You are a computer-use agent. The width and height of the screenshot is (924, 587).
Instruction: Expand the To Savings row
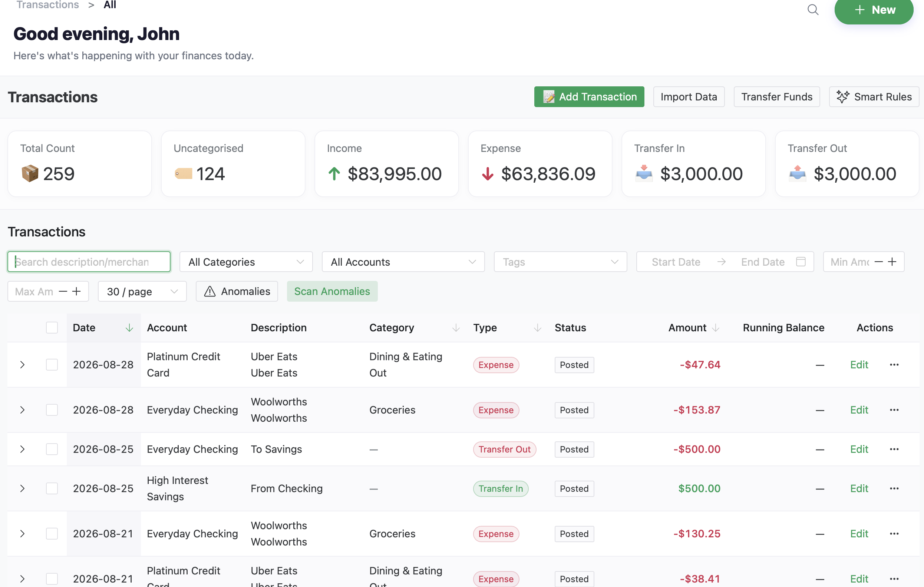tap(22, 449)
